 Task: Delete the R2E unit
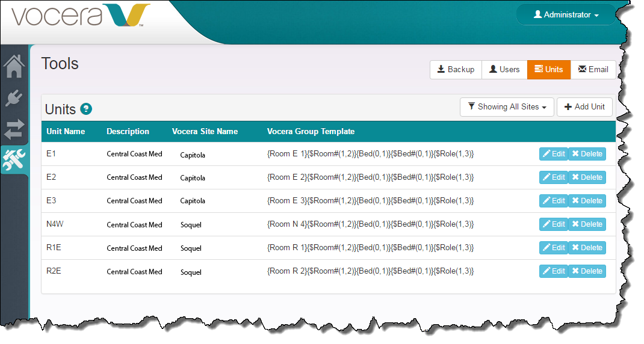[587, 271]
